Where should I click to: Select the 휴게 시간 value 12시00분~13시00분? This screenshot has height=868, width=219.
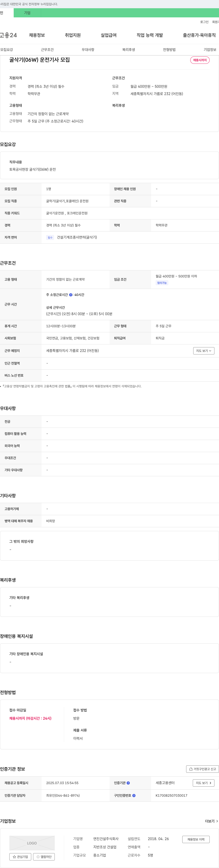61,326
